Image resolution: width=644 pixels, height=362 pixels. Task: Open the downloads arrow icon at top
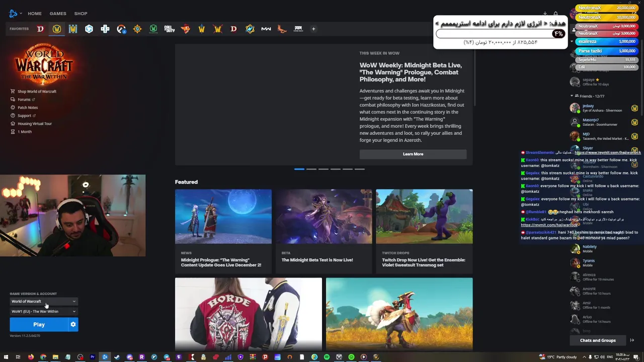[545, 14]
